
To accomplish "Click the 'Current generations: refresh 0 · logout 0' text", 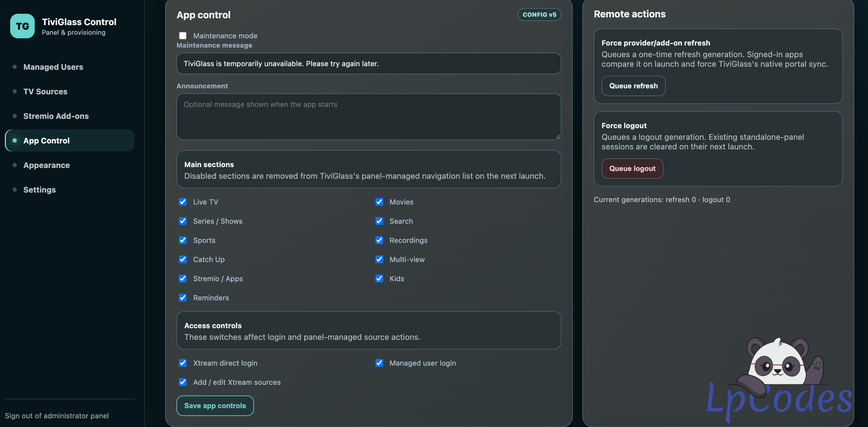I will tap(662, 200).
